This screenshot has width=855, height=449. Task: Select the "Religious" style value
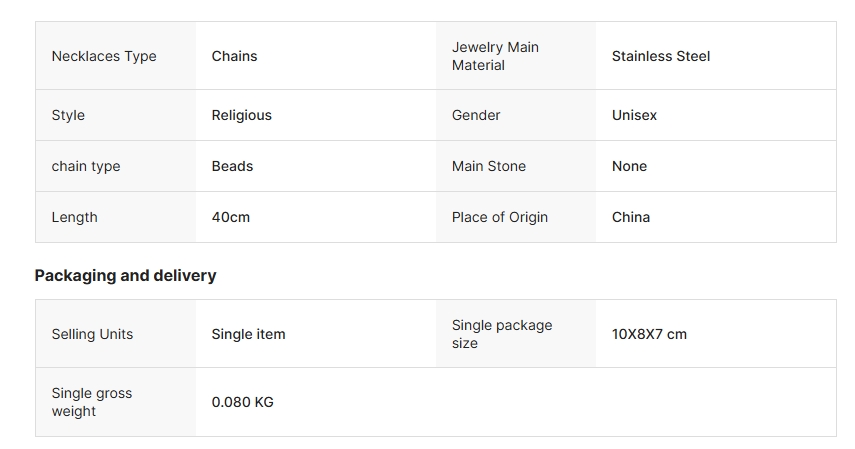(x=241, y=115)
